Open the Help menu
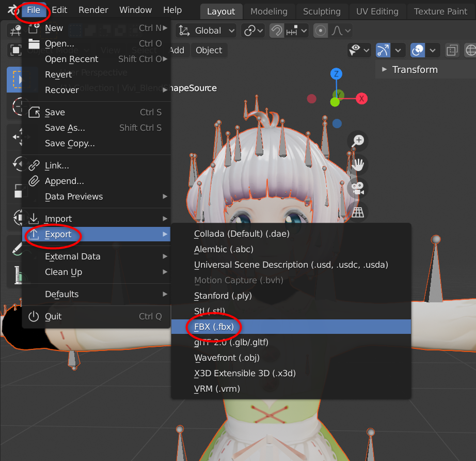Screen dimensions: 476x461 click(x=172, y=10)
